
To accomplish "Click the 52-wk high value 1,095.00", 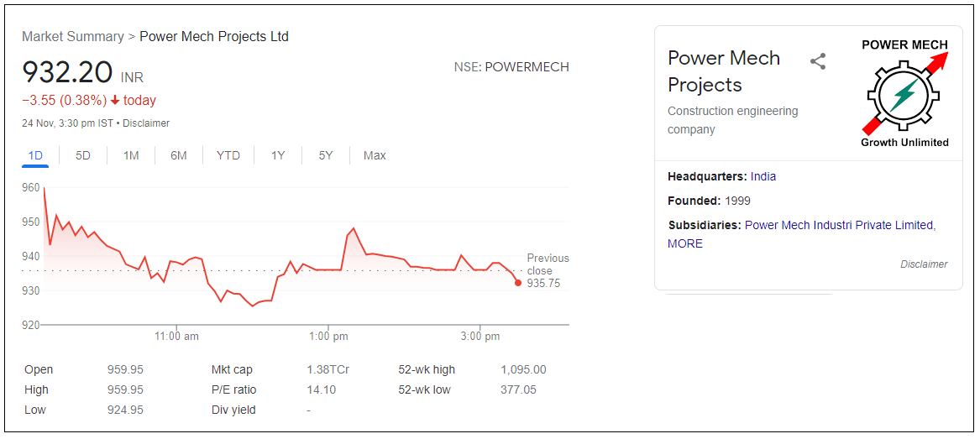I will click(x=524, y=369).
